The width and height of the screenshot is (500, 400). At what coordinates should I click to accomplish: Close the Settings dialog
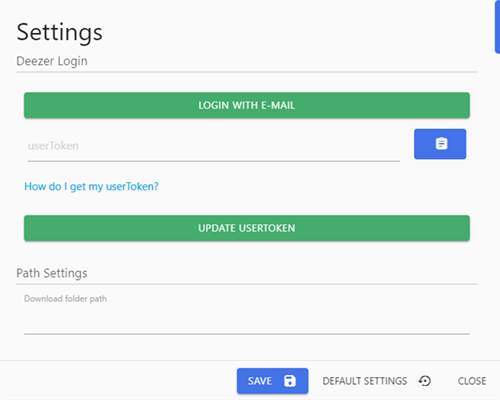point(472,381)
